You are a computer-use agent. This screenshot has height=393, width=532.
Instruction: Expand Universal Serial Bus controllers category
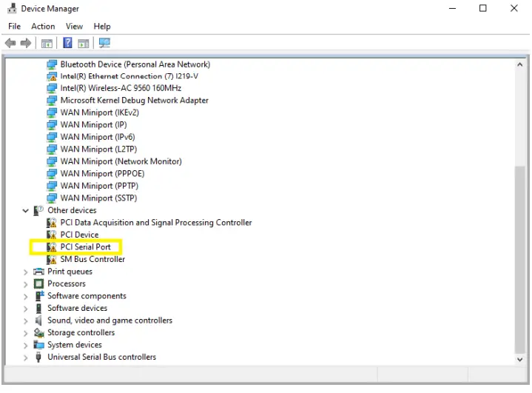25,357
